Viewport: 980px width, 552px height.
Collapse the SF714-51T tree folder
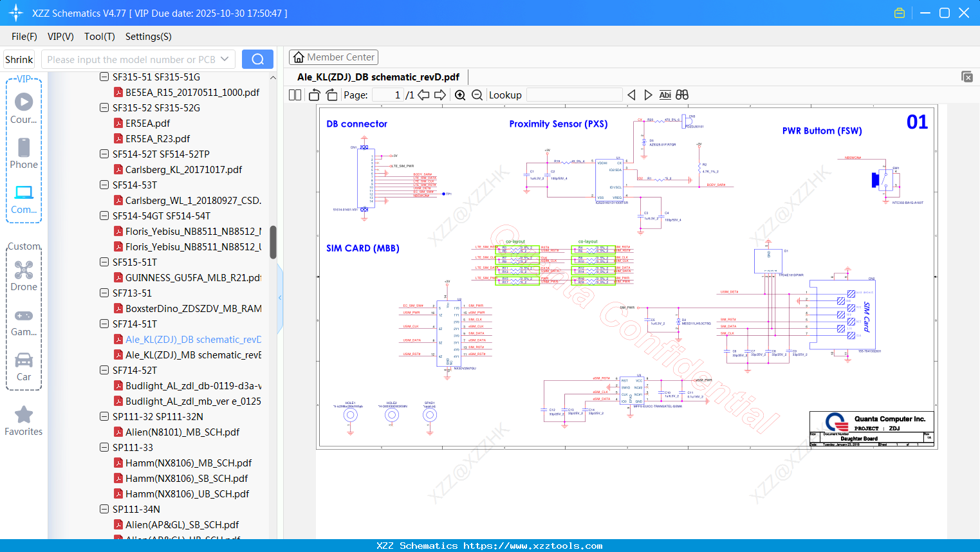(104, 324)
